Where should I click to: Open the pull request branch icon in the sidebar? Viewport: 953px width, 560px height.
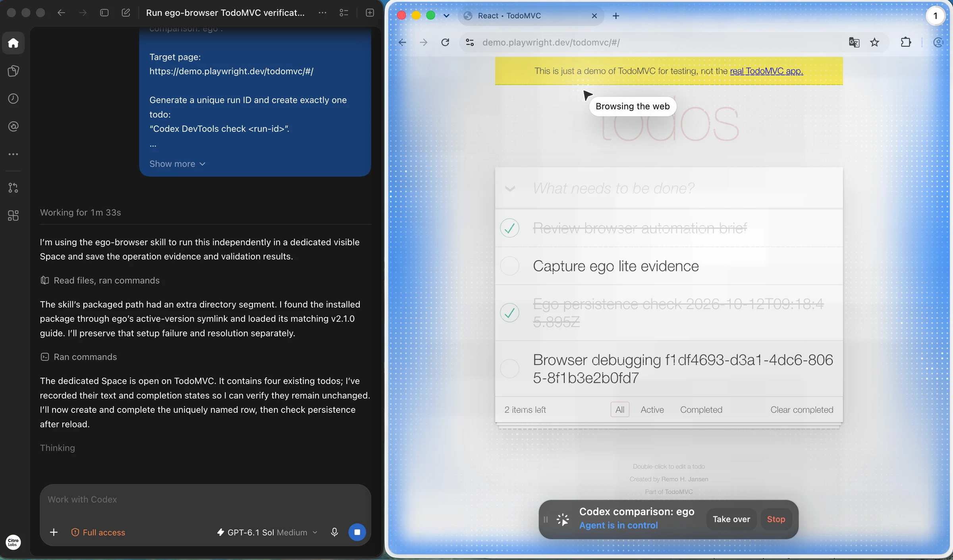[x=13, y=188]
